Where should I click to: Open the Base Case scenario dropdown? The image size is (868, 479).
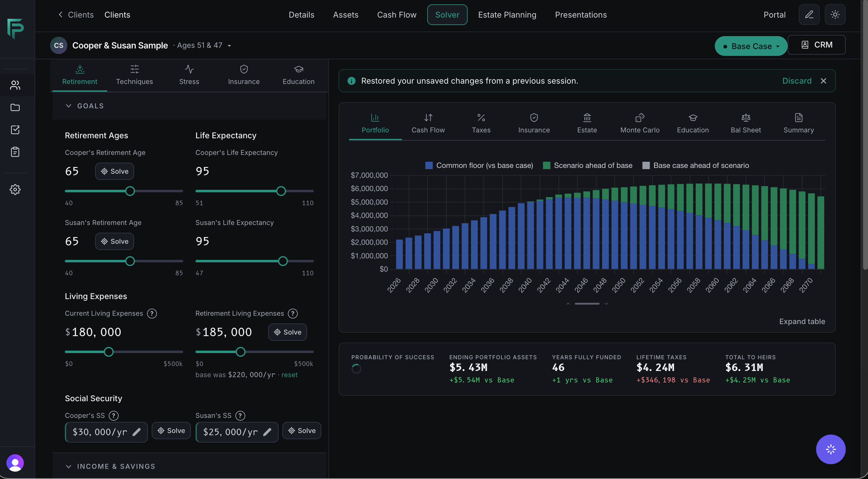click(x=751, y=46)
